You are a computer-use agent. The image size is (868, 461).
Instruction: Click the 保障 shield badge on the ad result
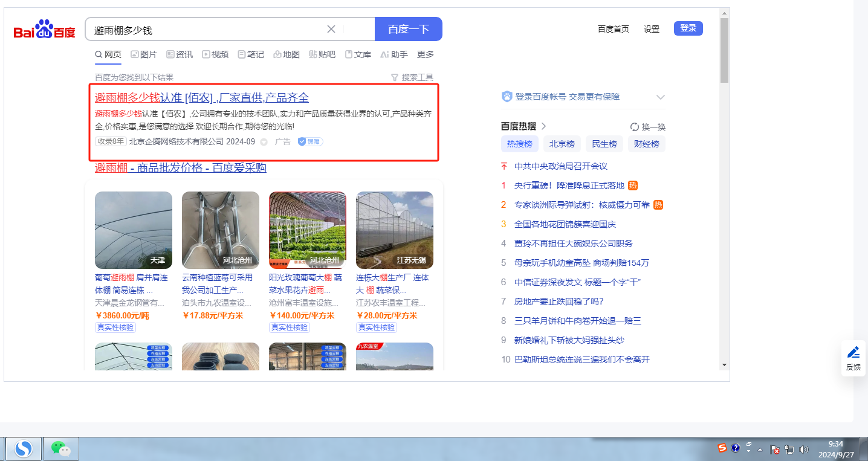click(x=310, y=141)
